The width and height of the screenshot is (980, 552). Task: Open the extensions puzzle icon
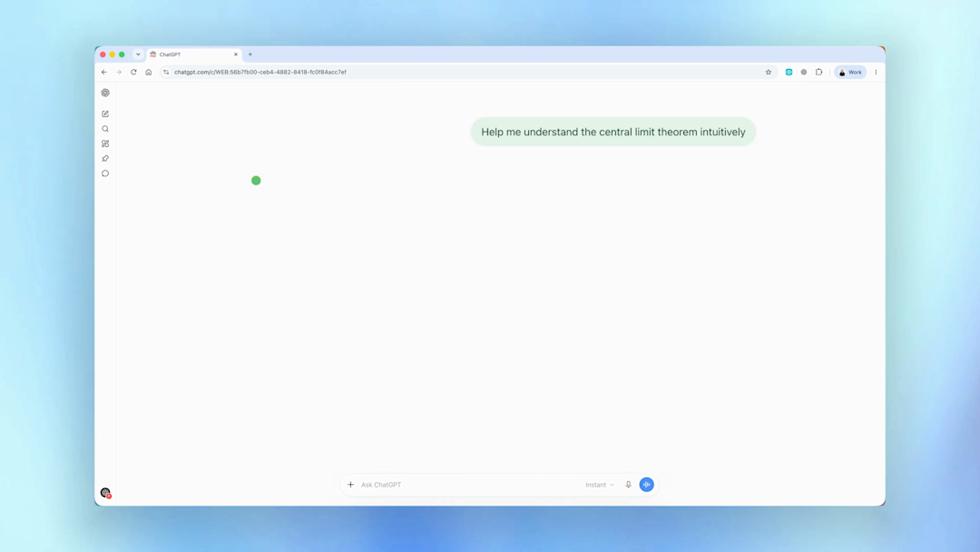click(x=818, y=72)
